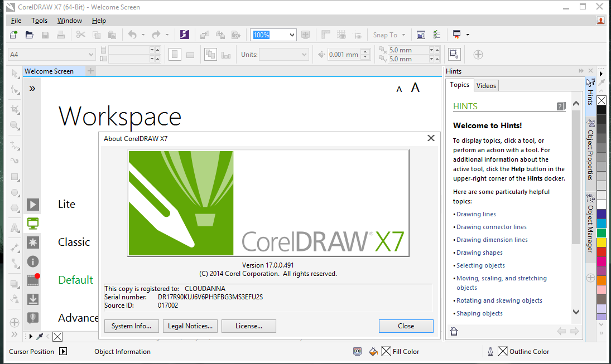Select the Classic workspace option
The image size is (611, 364).
(x=74, y=242)
